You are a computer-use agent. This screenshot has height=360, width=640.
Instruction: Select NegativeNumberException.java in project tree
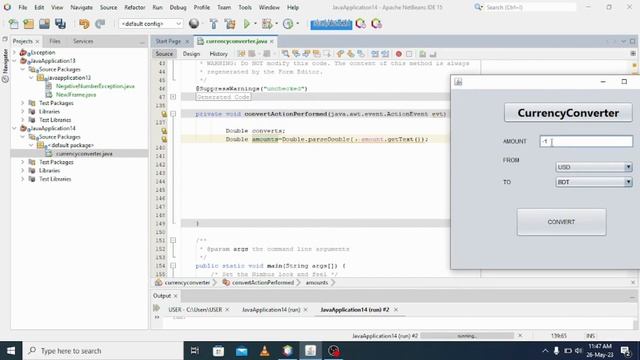95,86
